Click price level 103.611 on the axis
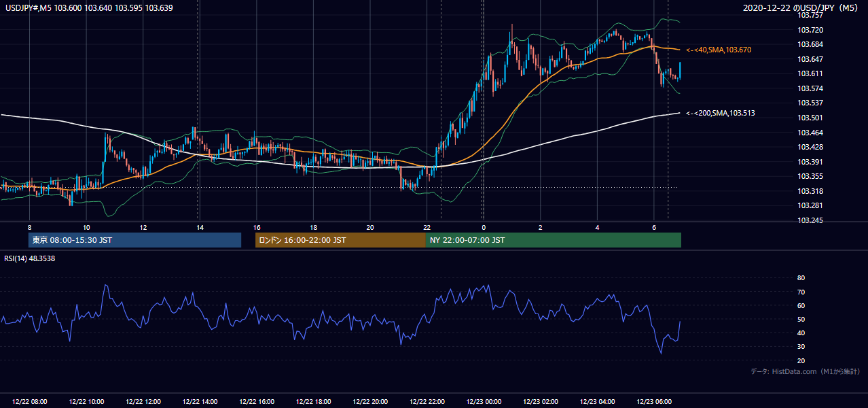The height and width of the screenshot is (408, 868). coord(810,73)
